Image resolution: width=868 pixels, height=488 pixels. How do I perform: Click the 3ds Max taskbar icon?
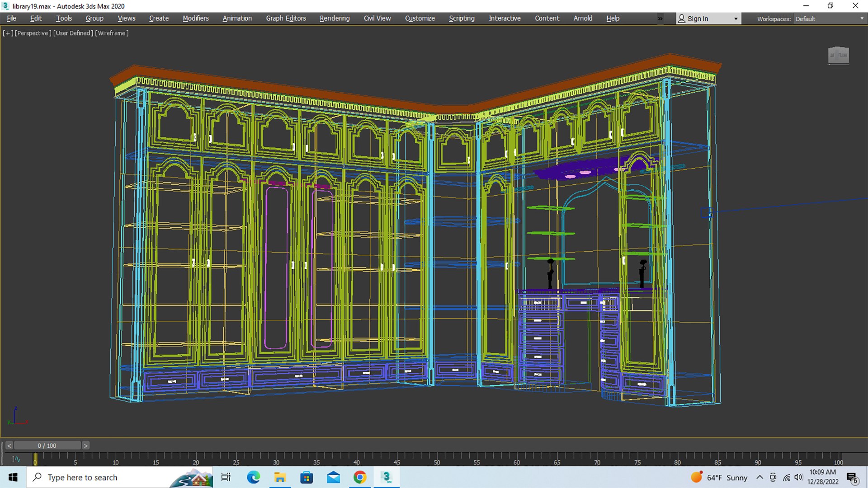coord(386,477)
